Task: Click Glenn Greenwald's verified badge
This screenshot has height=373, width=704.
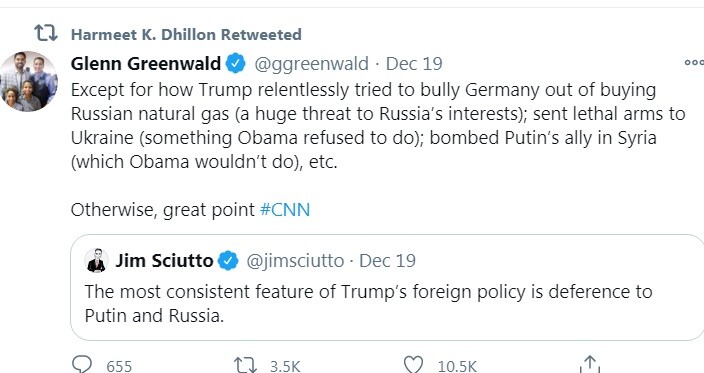Action: click(235, 63)
